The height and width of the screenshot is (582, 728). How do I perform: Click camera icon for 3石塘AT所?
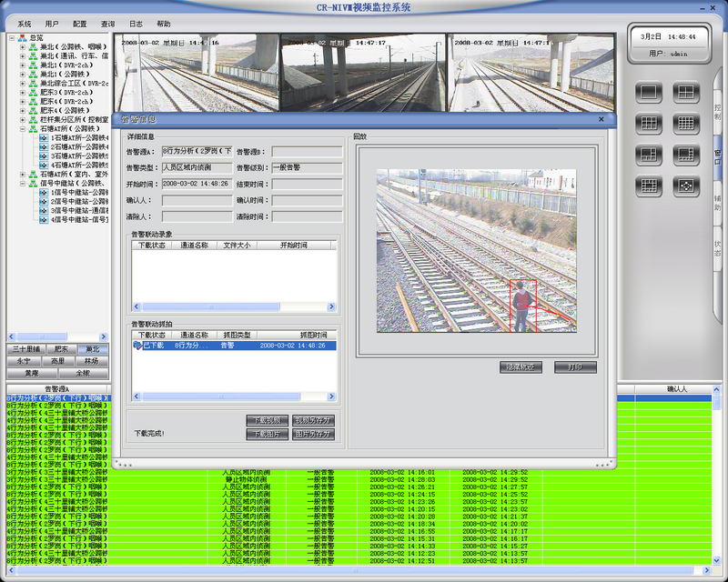click(44, 156)
